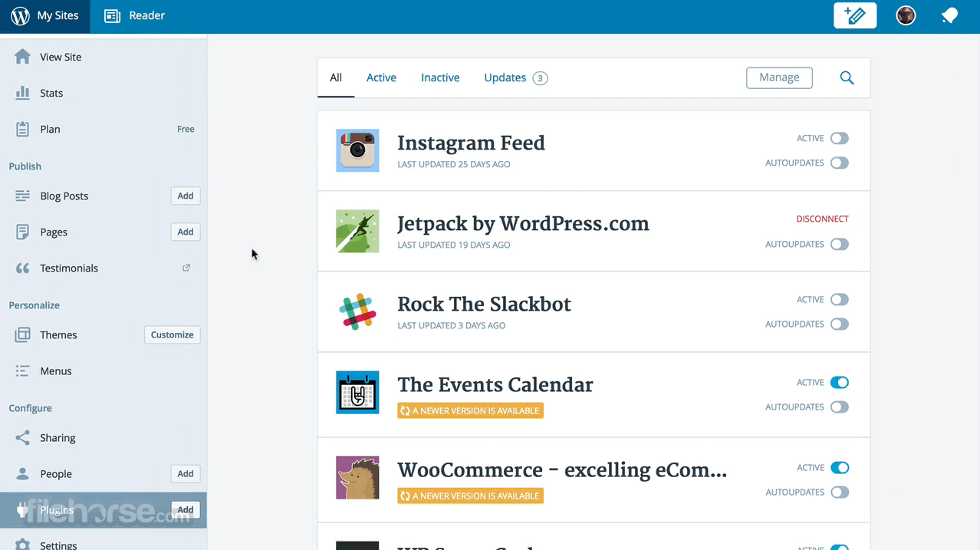Click the Instagram Feed plugin icon
The height and width of the screenshot is (550, 980).
point(357,150)
